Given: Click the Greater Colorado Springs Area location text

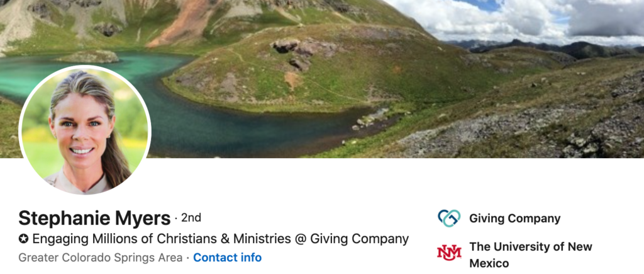Looking at the screenshot, I should coord(101,258).
